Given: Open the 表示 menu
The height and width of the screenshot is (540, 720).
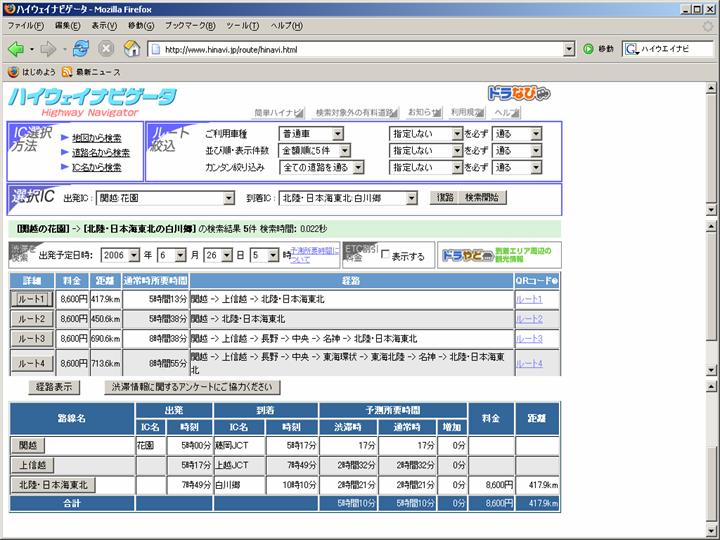Looking at the screenshot, I should coord(104,26).
